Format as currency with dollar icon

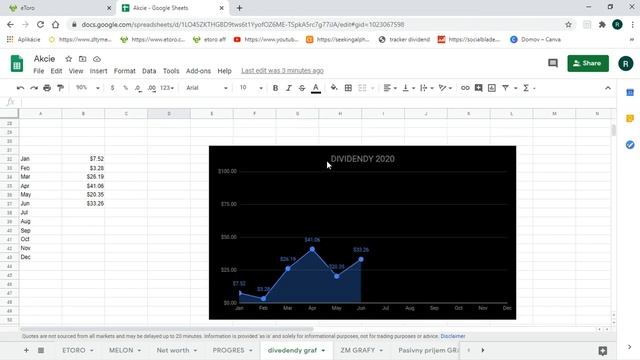click(x=112, y=88)
